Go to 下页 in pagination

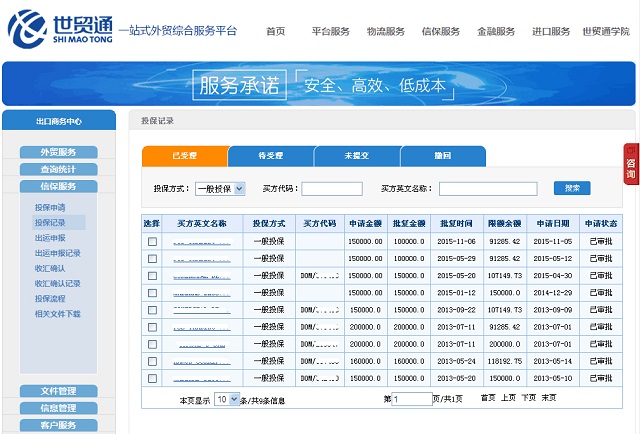click(x=529, y=398)
